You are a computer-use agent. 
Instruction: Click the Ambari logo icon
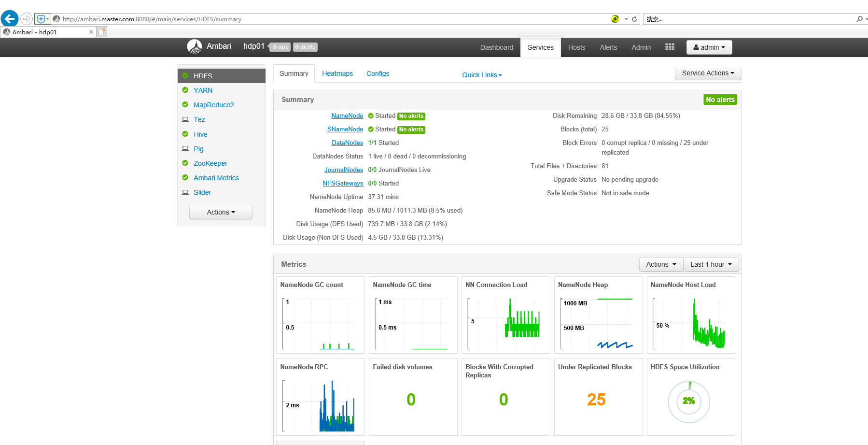195,47
